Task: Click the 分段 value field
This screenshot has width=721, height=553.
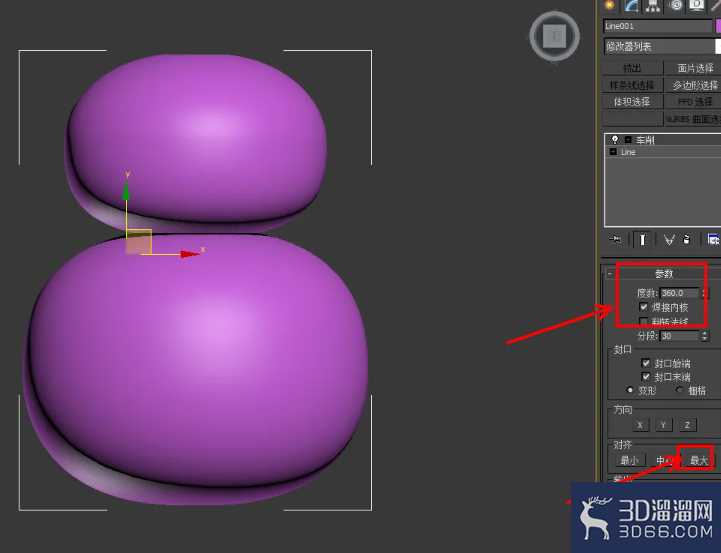Action: [x=680, y=336]
